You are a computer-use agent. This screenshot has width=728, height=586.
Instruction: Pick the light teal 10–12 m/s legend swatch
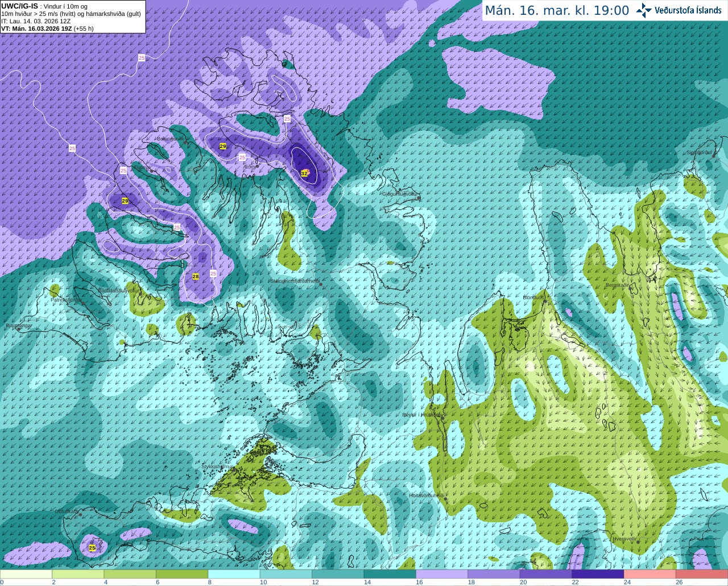(286, 574)
